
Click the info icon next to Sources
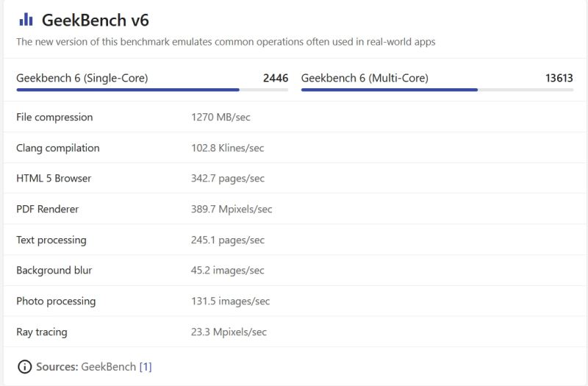(x=24, y=366)
